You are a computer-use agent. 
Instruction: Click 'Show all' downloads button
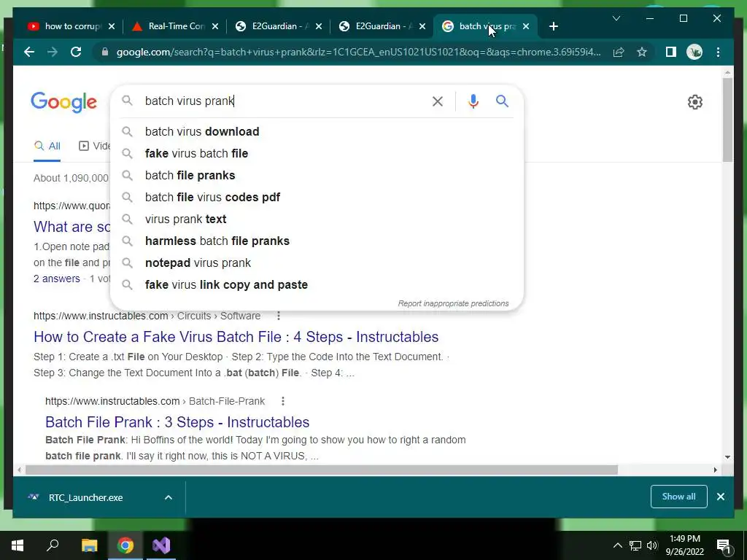[678, 497]
